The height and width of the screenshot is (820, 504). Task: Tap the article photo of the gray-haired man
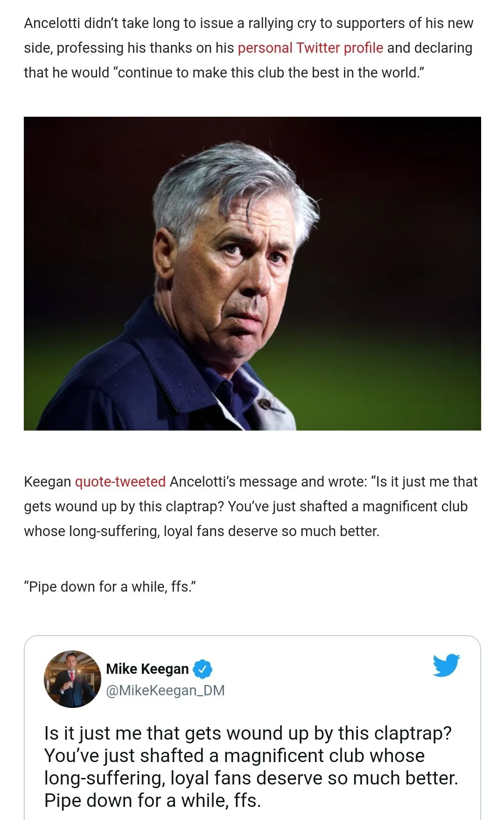point(252,273)
